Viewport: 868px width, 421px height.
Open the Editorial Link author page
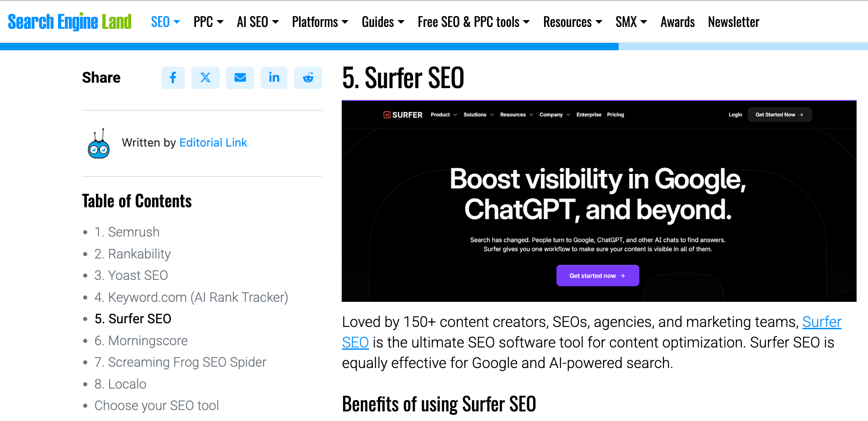(x=213, y=143)
